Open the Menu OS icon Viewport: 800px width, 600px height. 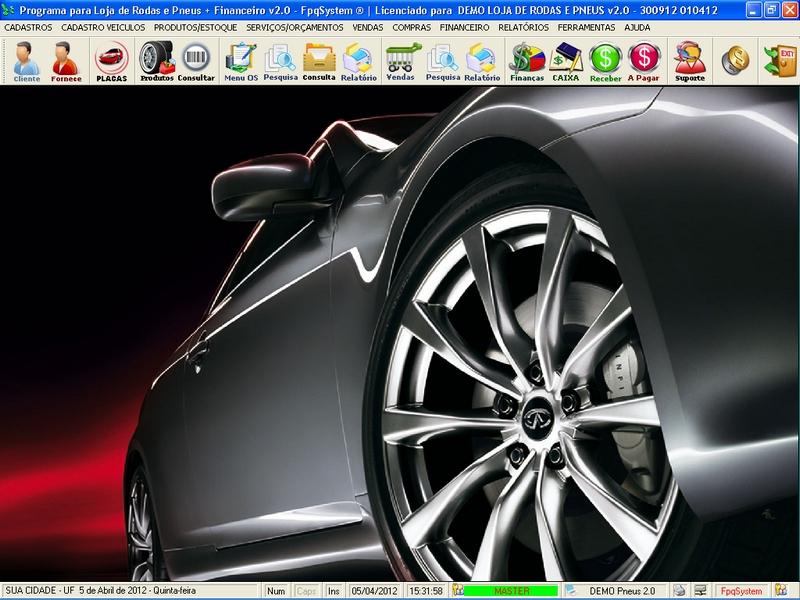(x=241, y=61)
